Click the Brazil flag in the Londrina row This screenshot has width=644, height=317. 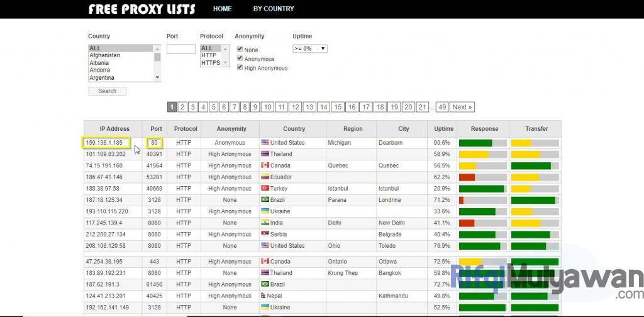pos(265,200)
